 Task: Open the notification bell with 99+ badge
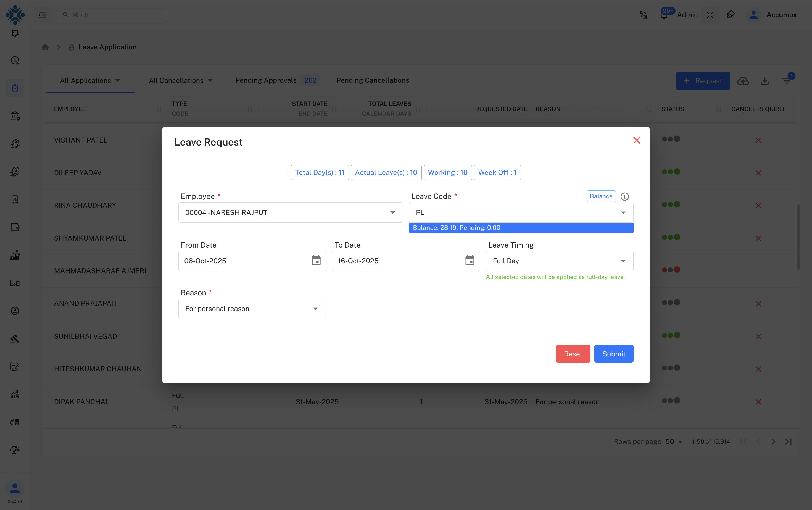click(665, 15)
